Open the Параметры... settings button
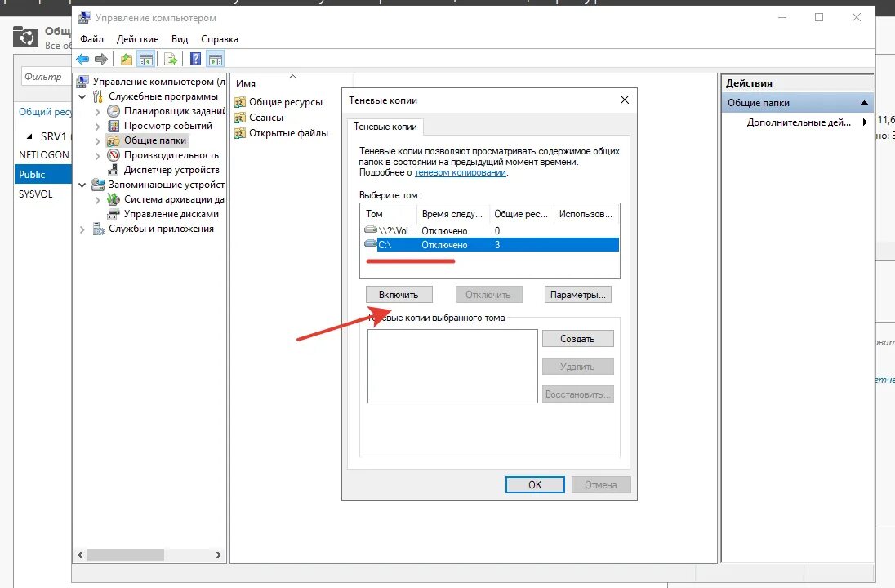 pyautogui.click(x=577, y=295)
